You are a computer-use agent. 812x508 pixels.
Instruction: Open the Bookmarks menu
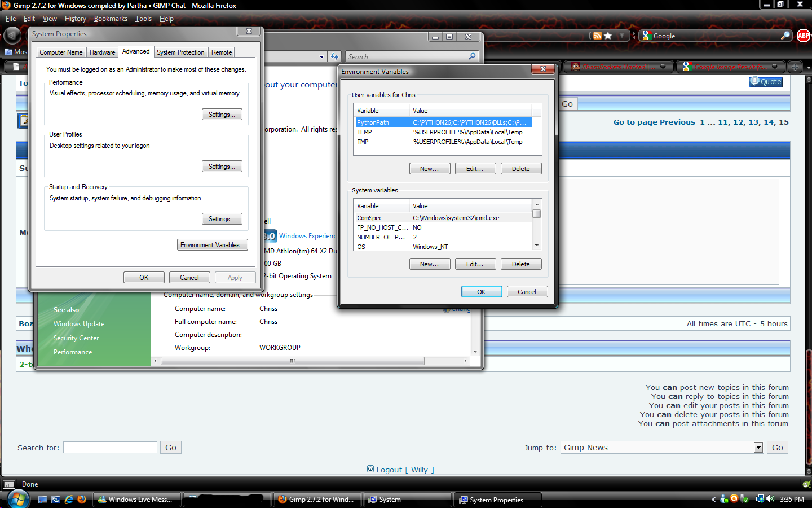pos(111,19)
